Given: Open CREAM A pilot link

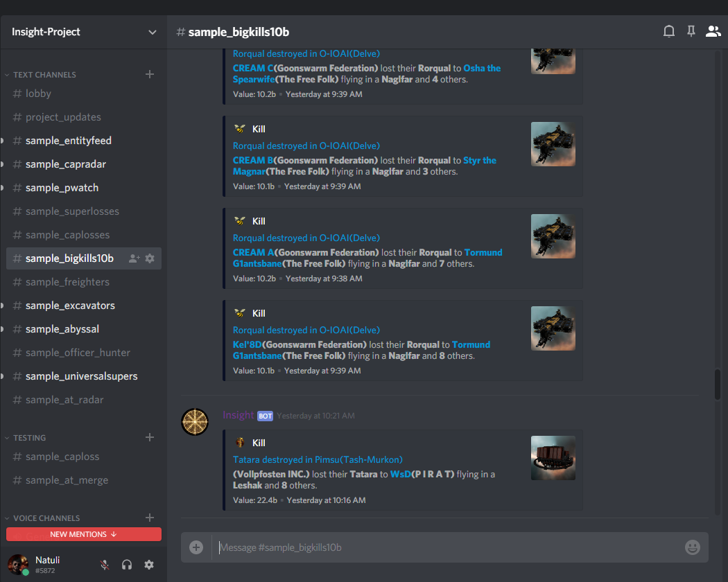Looking at the screenshot, I should pyautogui.click(x=254, y=252).
